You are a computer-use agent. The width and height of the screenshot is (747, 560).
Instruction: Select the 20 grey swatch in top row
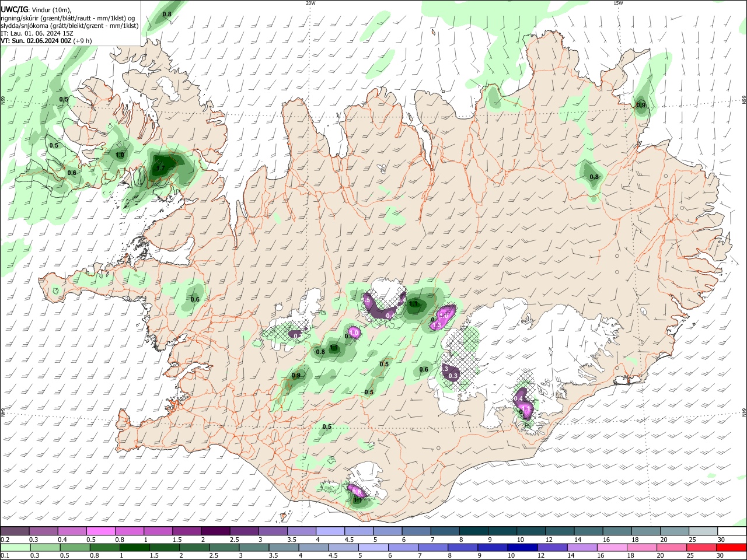pyautogui.click(x=674, y=531)
